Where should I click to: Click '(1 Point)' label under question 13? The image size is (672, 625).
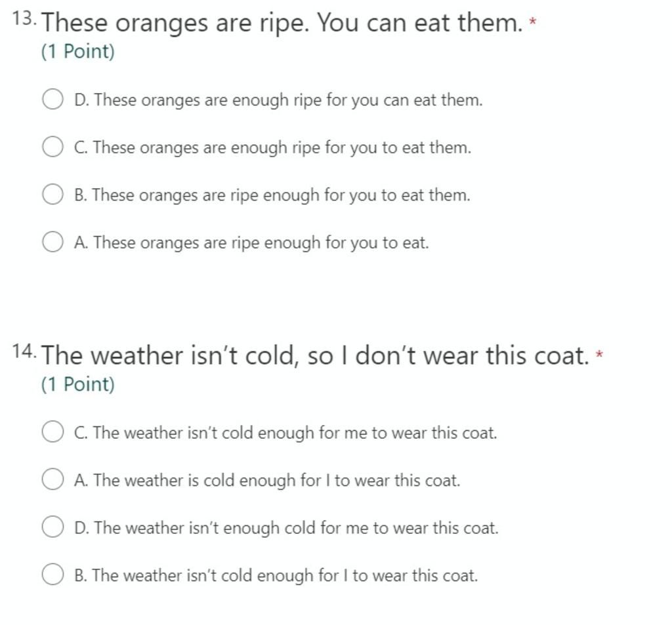point(78,51)
